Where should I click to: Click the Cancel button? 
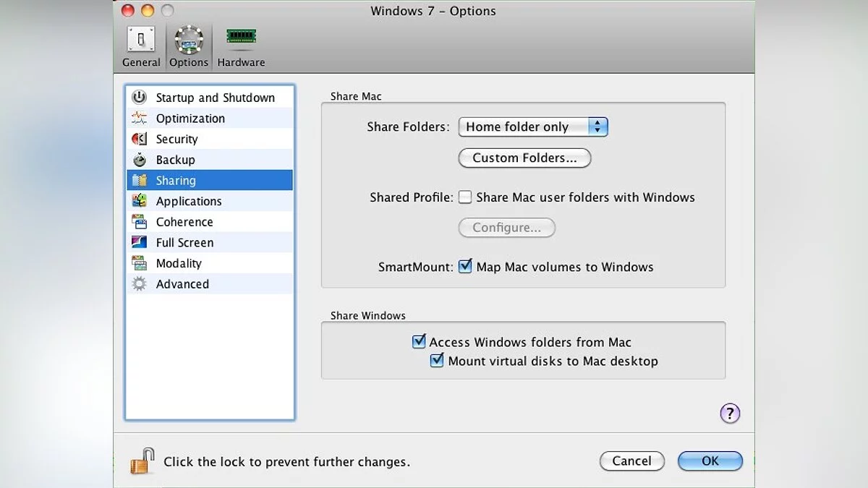tap(631, 461)
